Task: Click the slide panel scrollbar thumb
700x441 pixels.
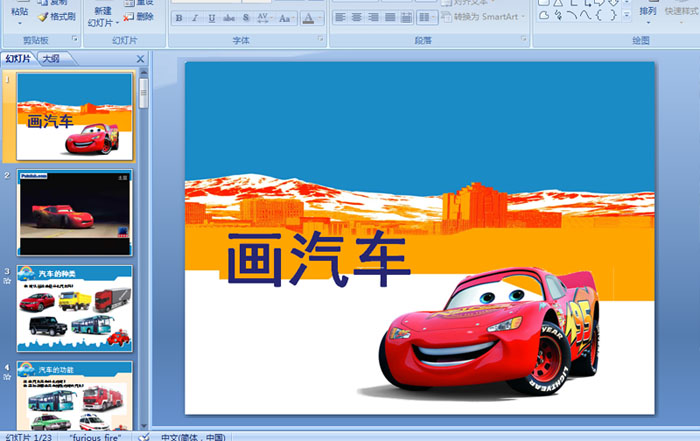Action: coord(144,93)
